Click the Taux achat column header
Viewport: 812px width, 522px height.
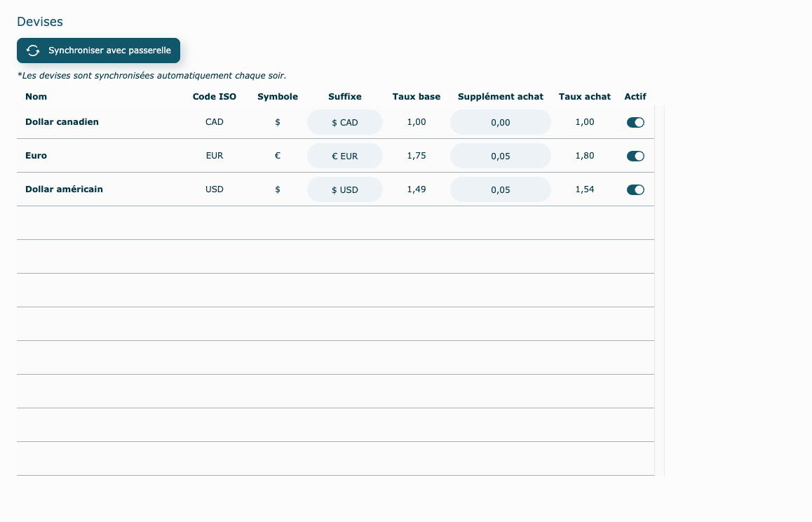pyautogui.click(x=584, y=97)
